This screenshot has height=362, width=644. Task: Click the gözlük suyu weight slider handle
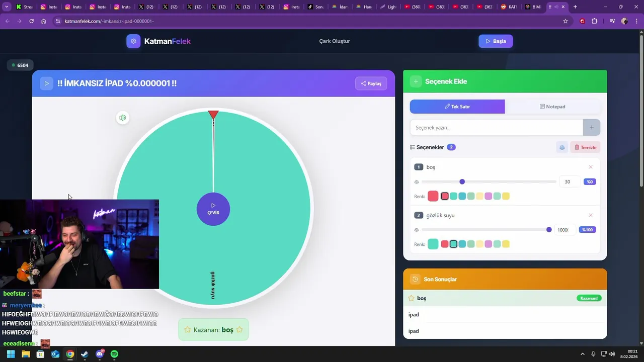549,230
